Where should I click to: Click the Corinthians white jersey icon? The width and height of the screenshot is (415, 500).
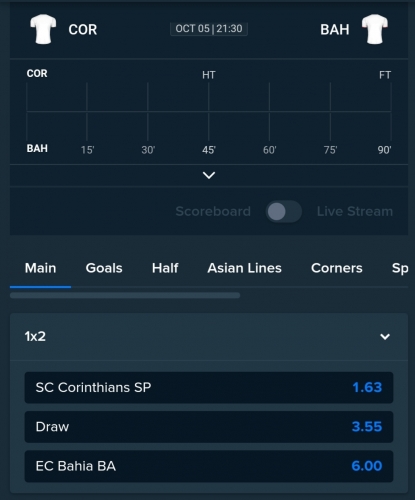click(43, 29)
